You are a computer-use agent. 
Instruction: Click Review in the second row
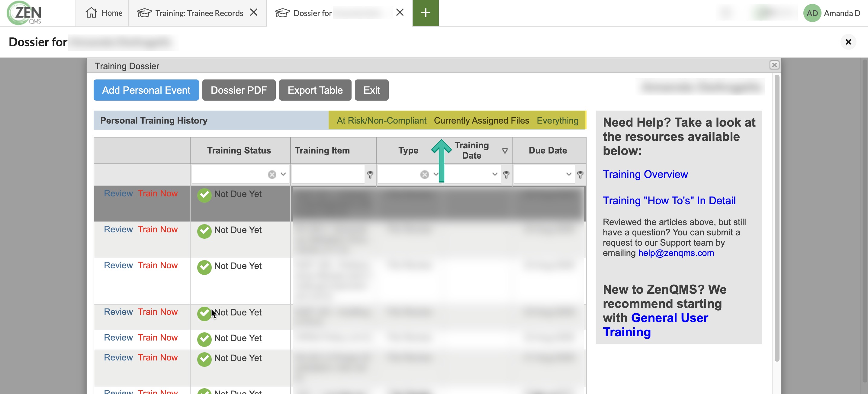118,230
